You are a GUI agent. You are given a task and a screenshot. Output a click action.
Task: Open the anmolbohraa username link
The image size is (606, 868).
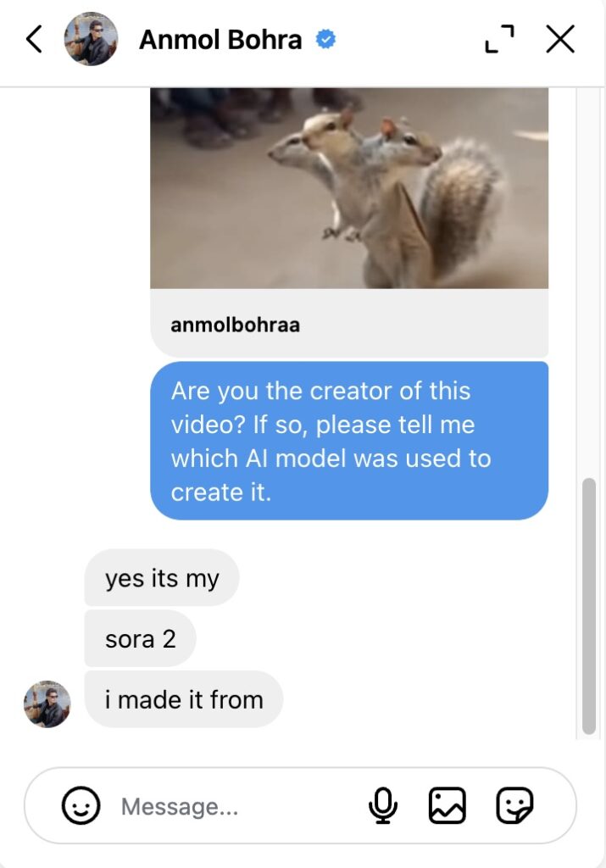click(x=236, y=325)
